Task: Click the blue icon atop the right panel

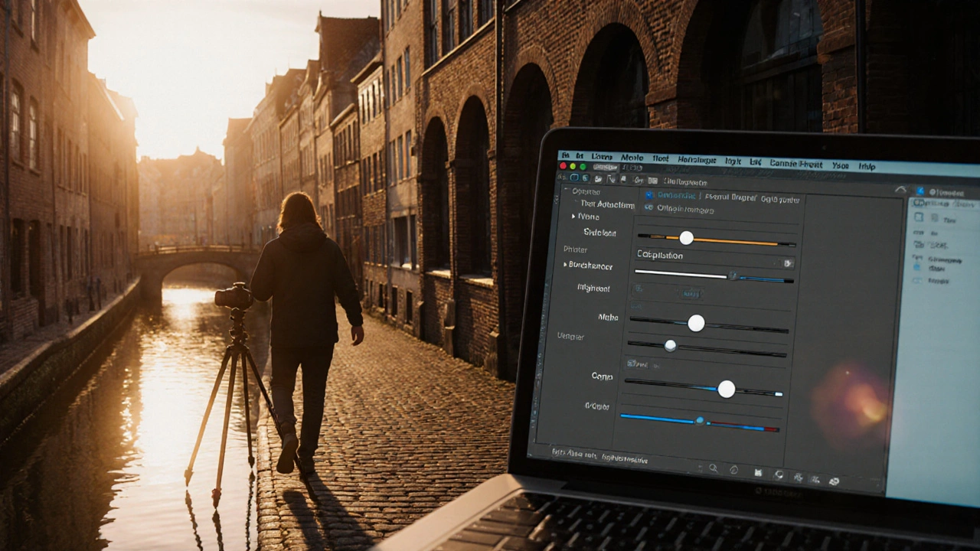Action: pos(920,191)
